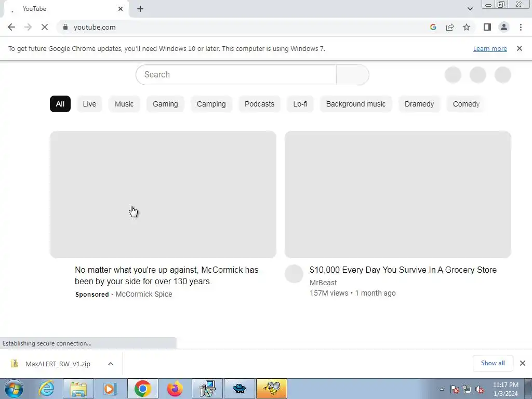Switch to Chrome window on the taskbar

pos(142,389)
